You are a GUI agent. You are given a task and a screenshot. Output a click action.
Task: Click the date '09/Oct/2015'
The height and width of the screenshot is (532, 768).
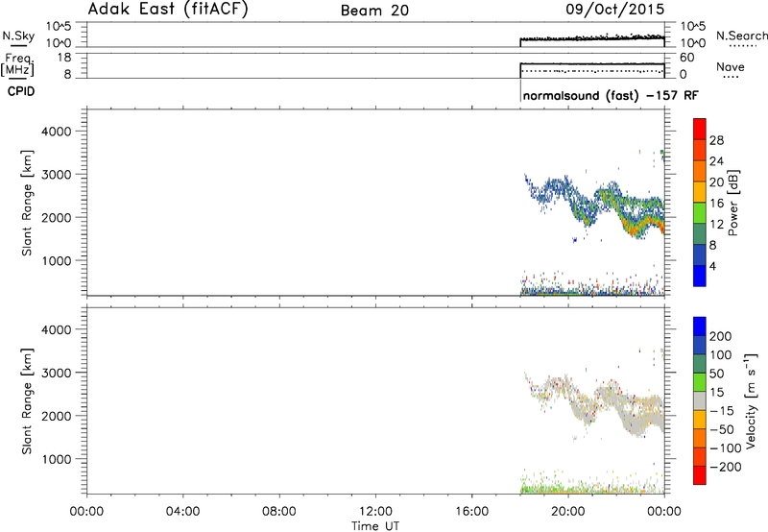coord(615,10)
